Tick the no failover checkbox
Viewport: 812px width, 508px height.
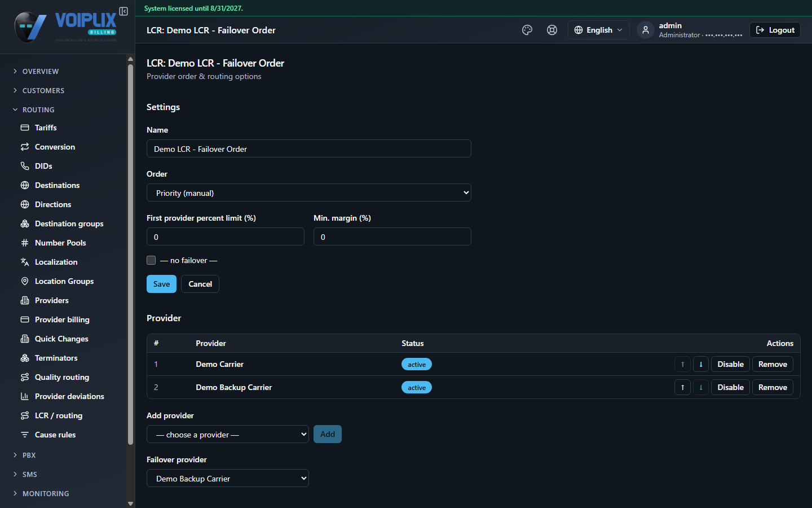pyautogui.click(x=151, y=260)
